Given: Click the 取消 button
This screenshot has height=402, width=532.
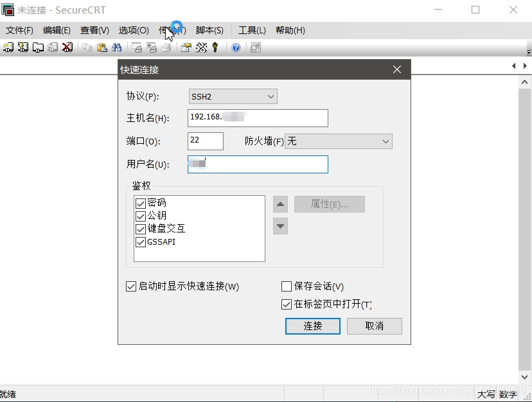Looking at the screenshot, I should (375, 326).
